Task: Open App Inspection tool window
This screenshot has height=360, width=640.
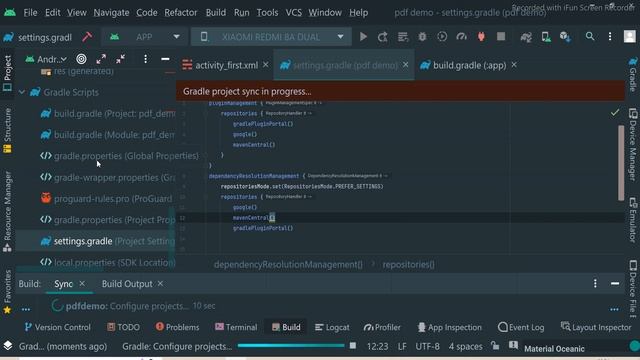Action: [449, 327]
